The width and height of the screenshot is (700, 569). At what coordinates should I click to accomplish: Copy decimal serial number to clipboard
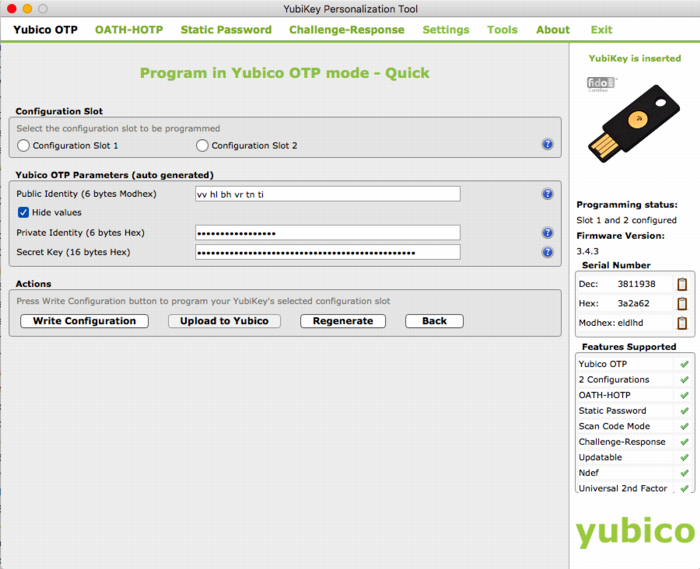[682, 284]
